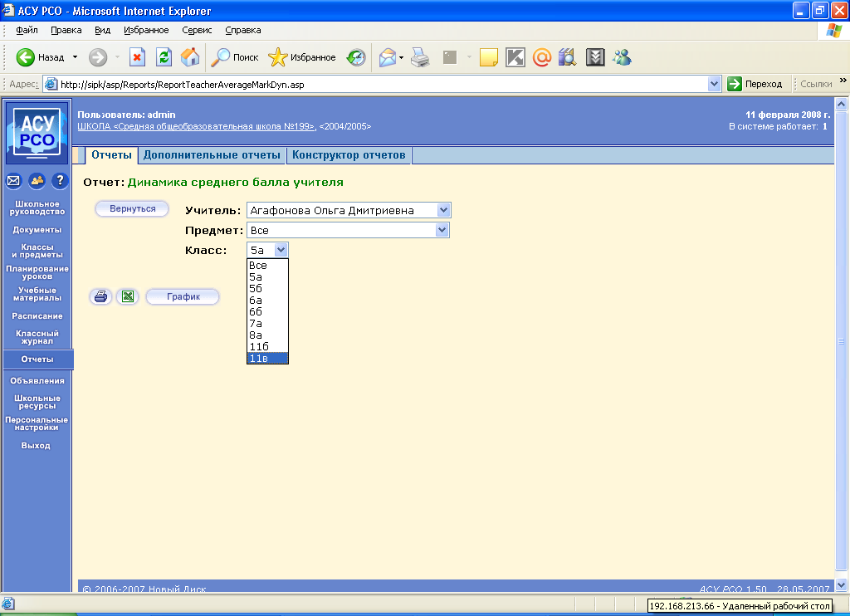Image resolution: width=850 pixels, height=616 pixels.
Task: Open the Вид menu
Action: point(102,31)
